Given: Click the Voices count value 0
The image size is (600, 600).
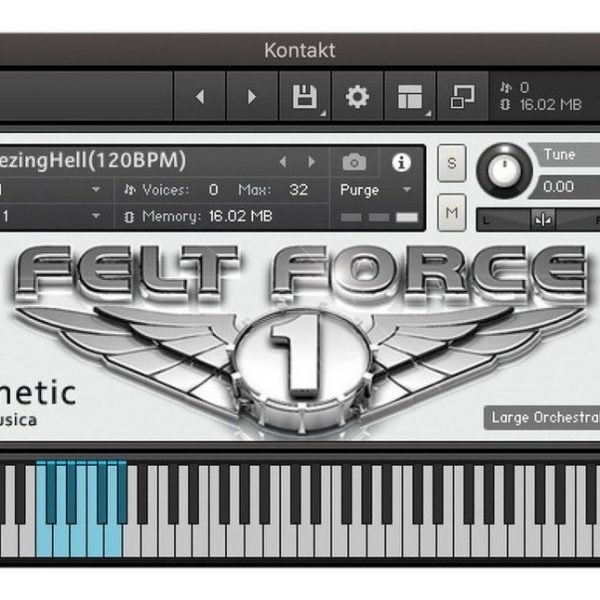Looking at the screenshot, I should pyautogui.click(x=214, y=189).
